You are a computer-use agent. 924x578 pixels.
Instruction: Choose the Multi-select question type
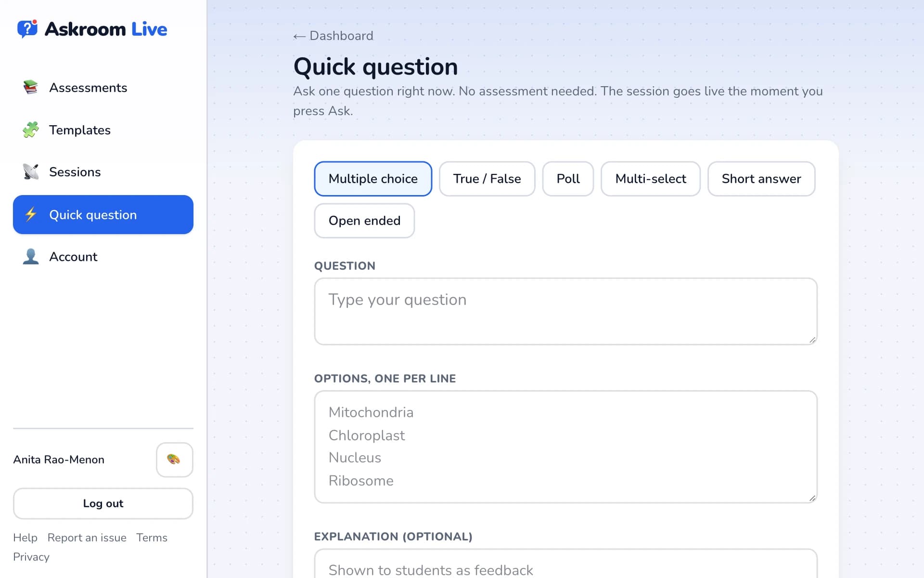click(651, 179)
